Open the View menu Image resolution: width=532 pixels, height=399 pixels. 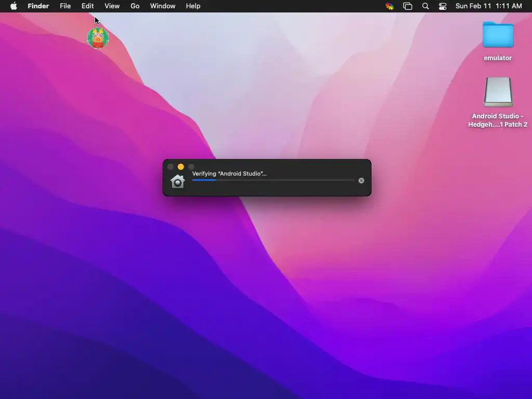112,6
